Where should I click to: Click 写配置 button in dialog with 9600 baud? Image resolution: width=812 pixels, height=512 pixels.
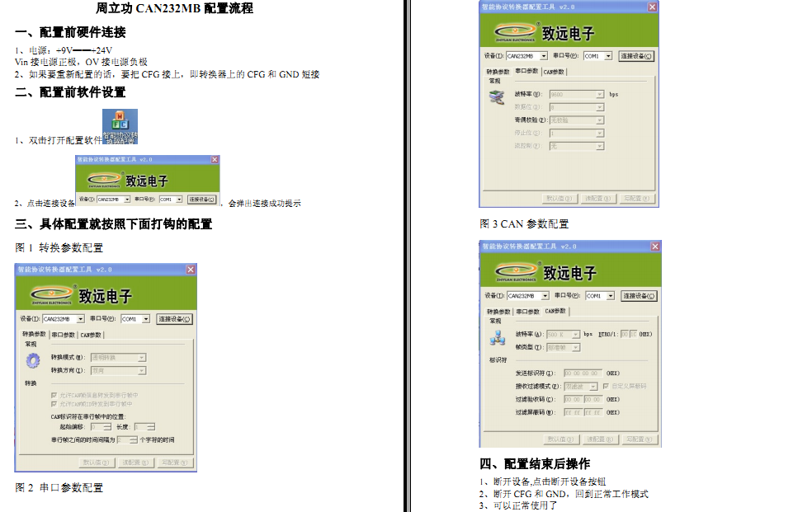pos(636,199)
